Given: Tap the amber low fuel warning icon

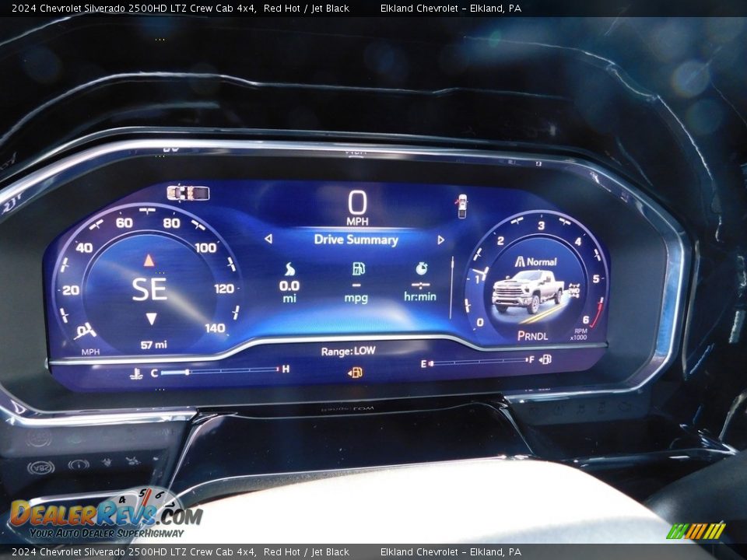Looking at the screenshot, I should (x=355, y=373).
